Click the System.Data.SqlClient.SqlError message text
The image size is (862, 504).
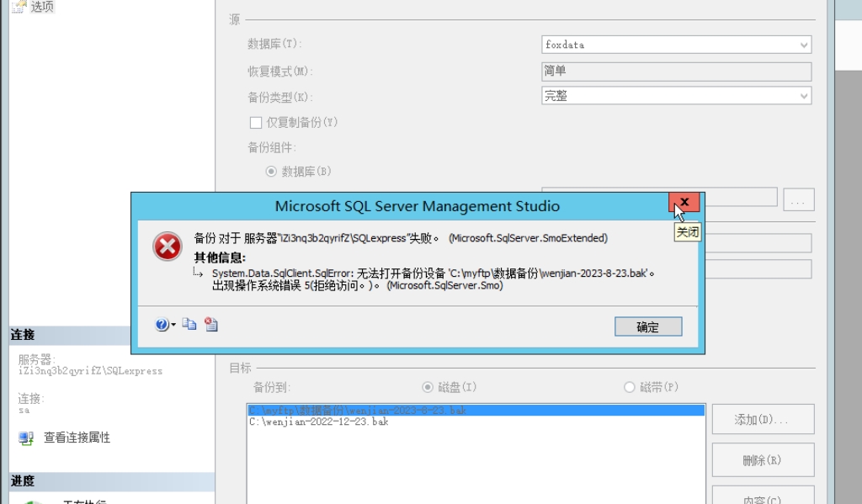coord(434,279)
